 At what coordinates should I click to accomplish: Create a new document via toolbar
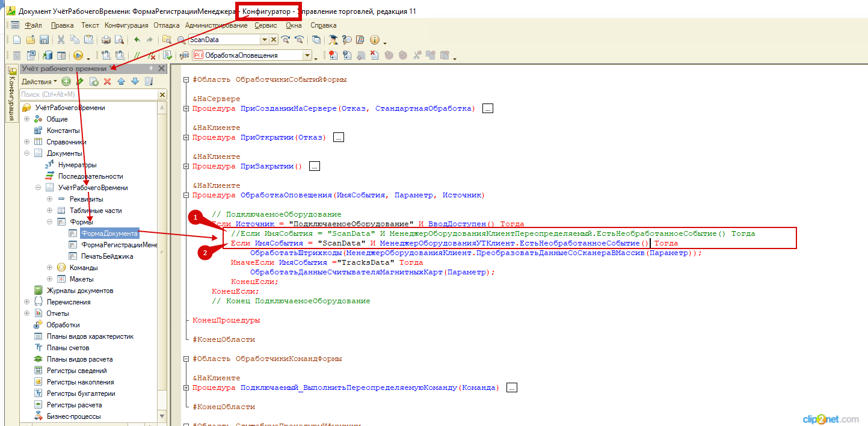coord(16,40)
